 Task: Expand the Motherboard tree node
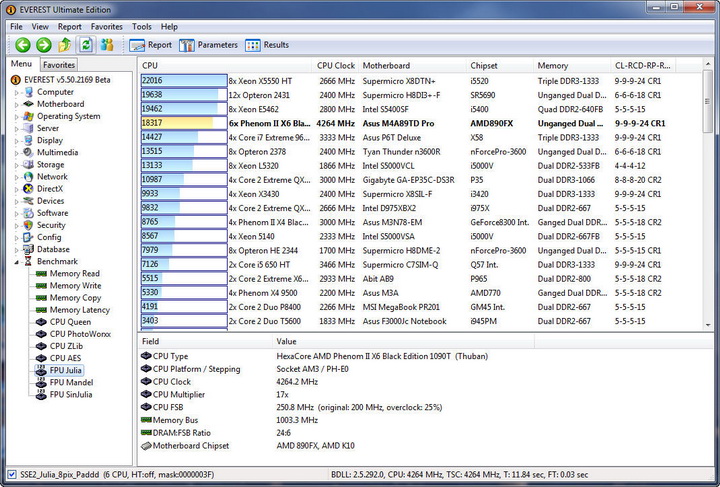[17, 104]
